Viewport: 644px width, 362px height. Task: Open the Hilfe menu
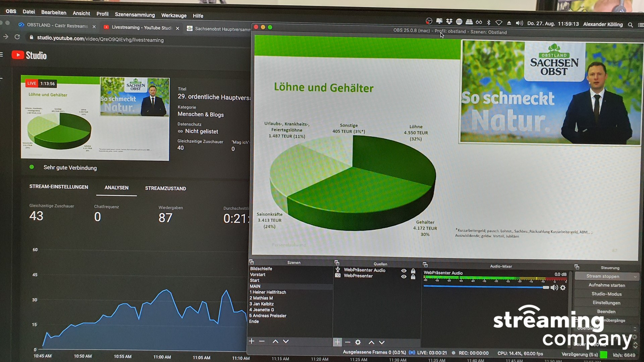tap(198, 16)
